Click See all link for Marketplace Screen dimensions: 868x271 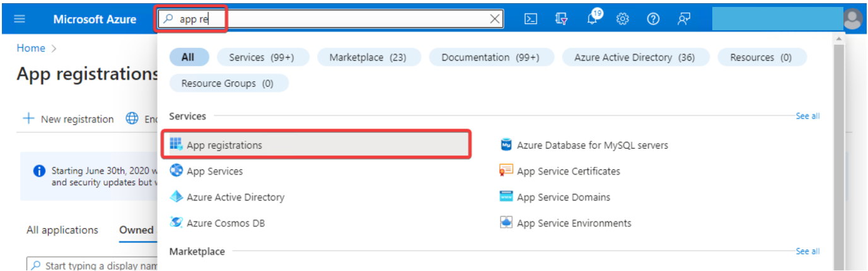tap(807, 251)
